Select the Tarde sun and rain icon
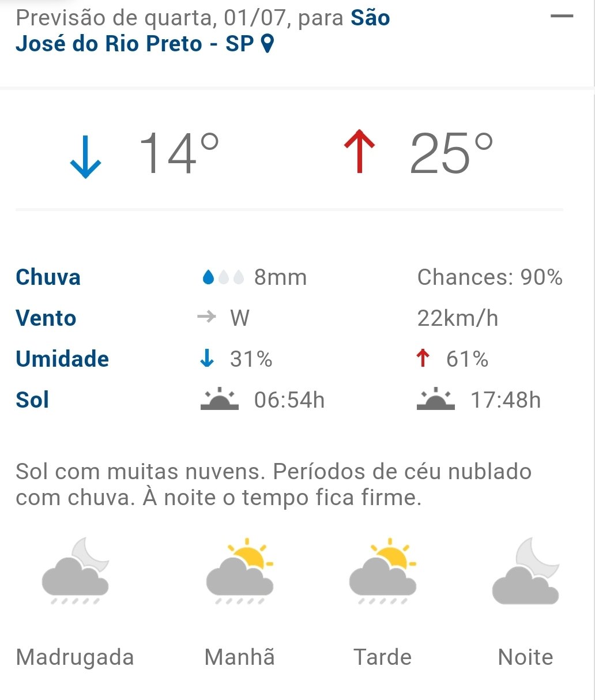This screenshot has height=700, width=595. click(383, 571)
